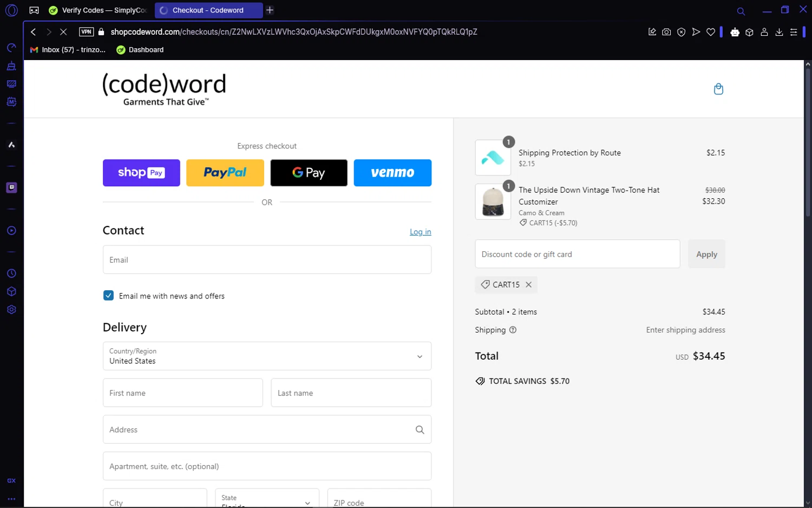The height and width of the screenshot is (508, 812).
Task: Click the Subtotal amount $34.45
Action: [713, 312]
